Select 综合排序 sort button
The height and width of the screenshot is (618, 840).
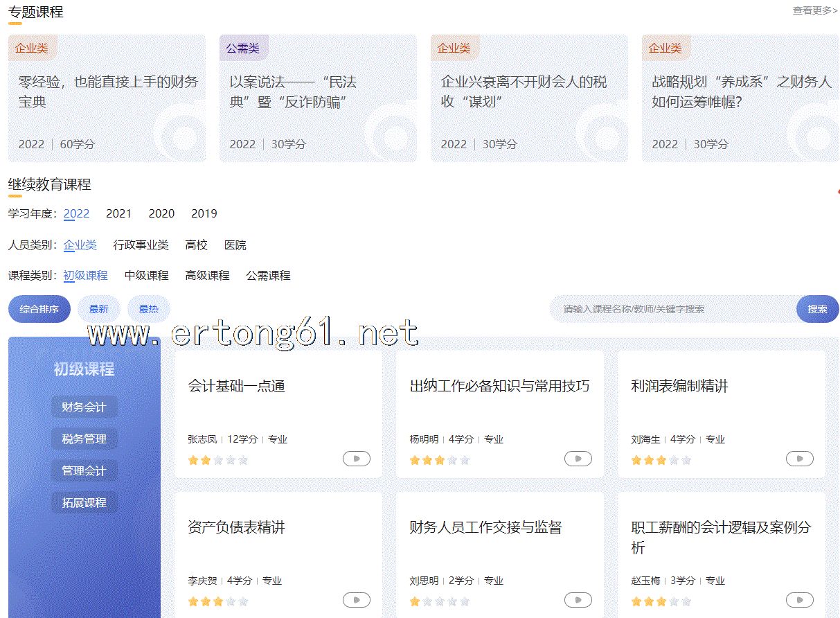[39, 309]
